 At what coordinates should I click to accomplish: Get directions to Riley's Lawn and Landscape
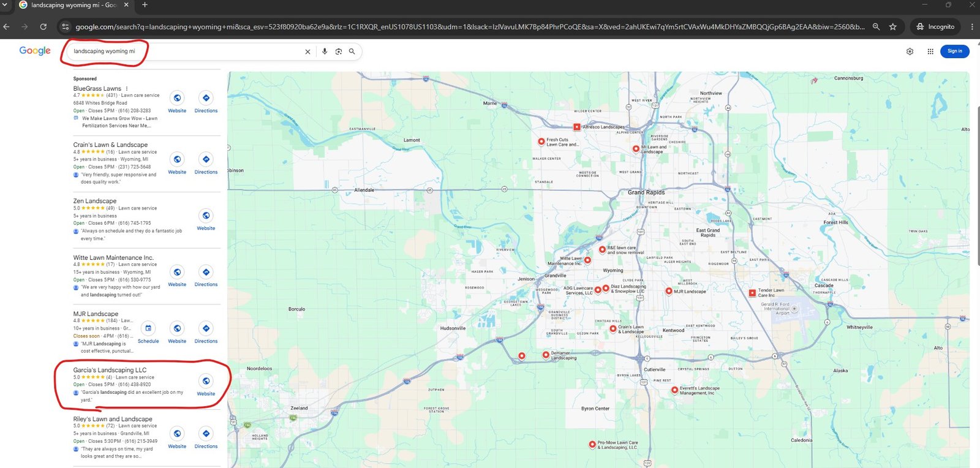tap(206, 434)
